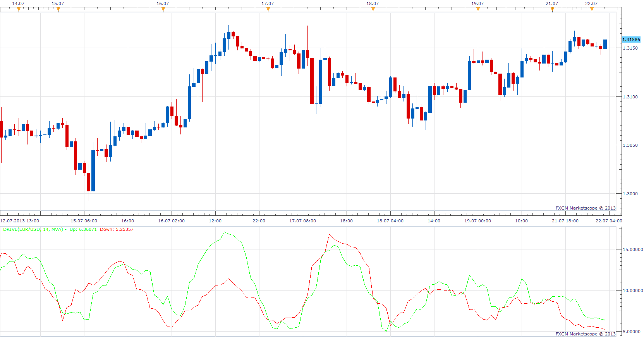Screen dimensions: 644x337
Task: Click the green Up: 6.36071 value
Action: [x=83, y=229]
